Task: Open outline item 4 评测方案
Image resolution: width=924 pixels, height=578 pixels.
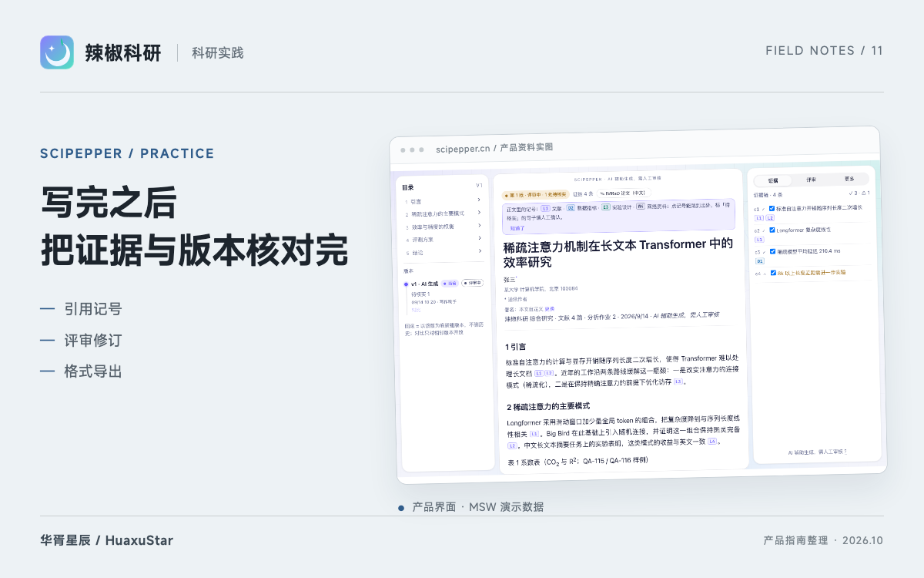Action: pyautogui.click(x=420, y=240)
